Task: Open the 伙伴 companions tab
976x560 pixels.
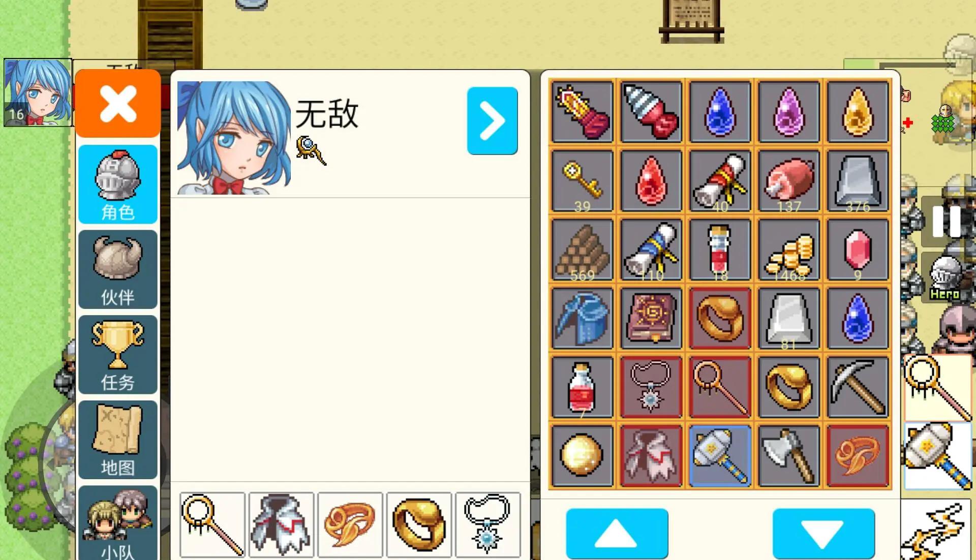Action: coord(118,269)
